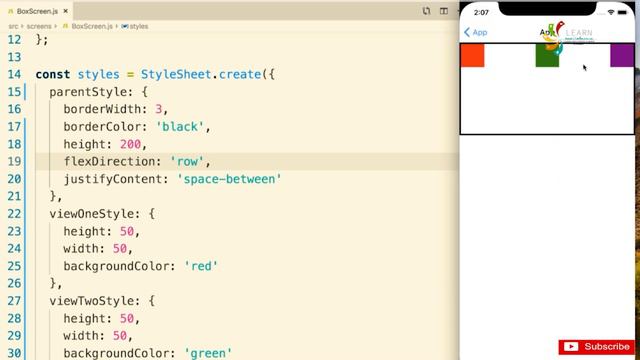Click 'borderWidth' on line 16
Screen dimensions: 640x360
click(x=102, y=109)
